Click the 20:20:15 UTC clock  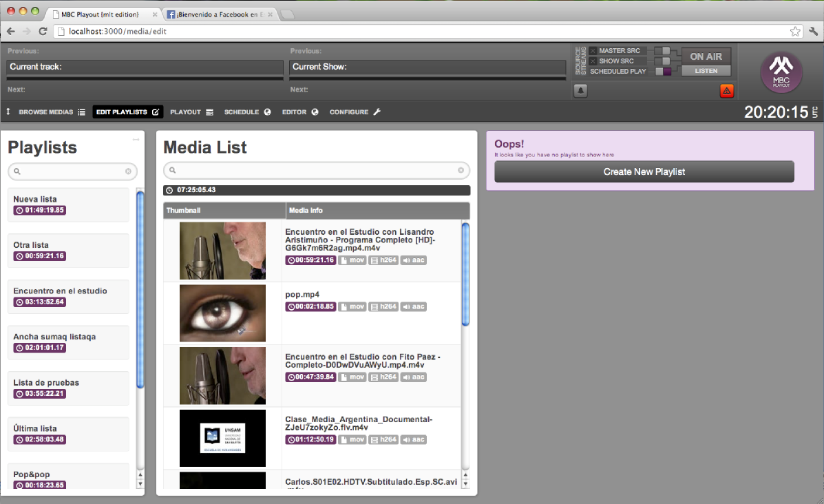(x=781, y=112)
